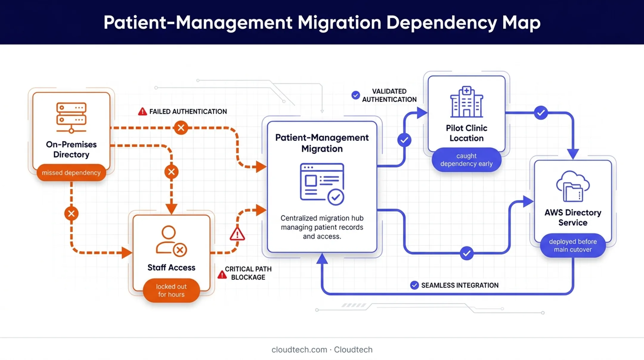Click the FAILED AUTHENTICATION label
The image size is (644, 360).
(188, 112)
